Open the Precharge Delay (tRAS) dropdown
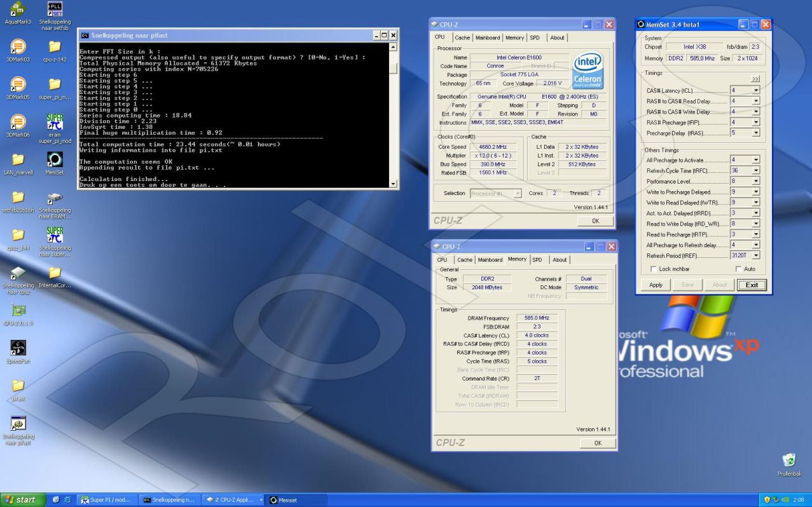Viewport: 812px width, 507px height. tap(755, 133)
